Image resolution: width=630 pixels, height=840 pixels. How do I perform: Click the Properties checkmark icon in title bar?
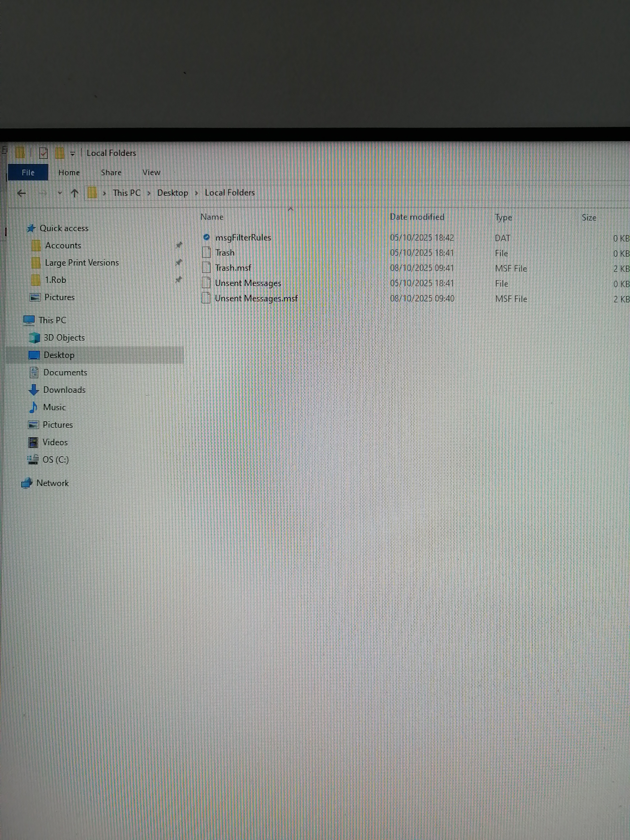click(43, 153)
